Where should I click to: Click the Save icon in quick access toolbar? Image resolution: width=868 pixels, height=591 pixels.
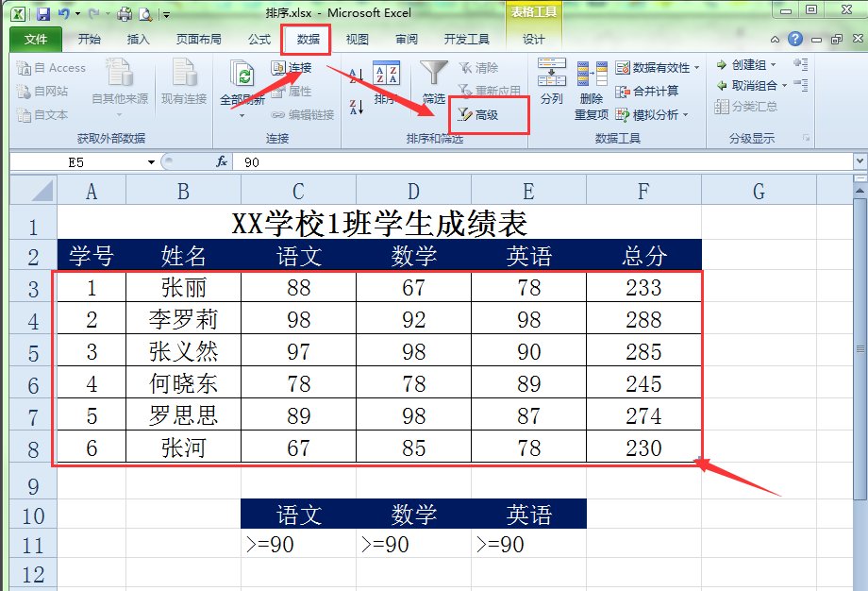click(43, 13)
